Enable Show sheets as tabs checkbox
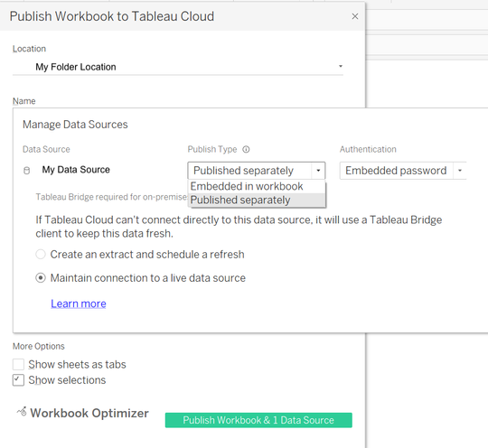This screenshot has width=488, height=448. pos(18,364)
